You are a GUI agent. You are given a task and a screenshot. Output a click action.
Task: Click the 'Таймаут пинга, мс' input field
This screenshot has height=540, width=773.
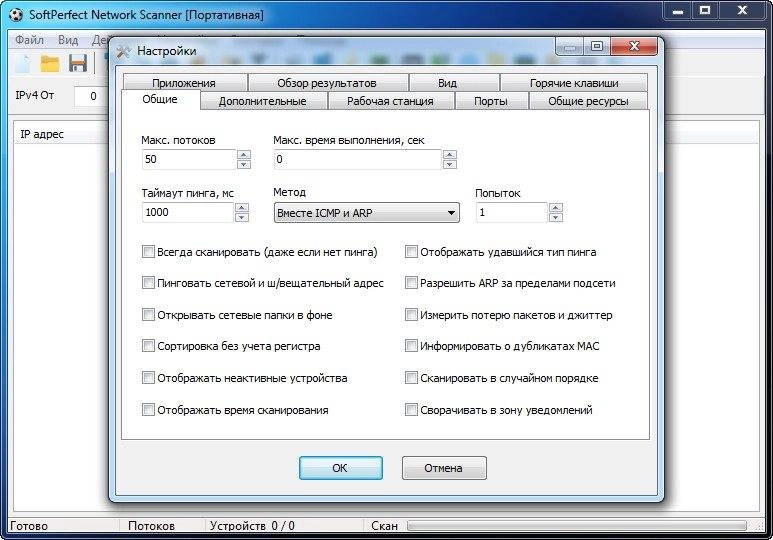[187, 213]
